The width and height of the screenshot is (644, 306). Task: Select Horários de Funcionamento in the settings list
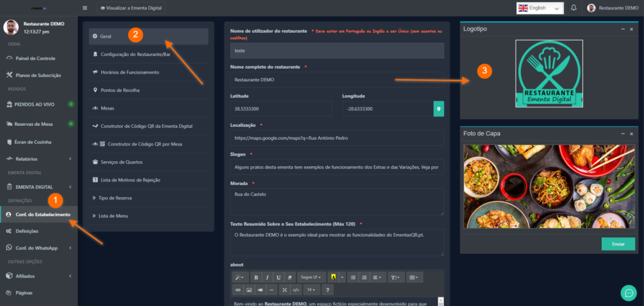130,72
